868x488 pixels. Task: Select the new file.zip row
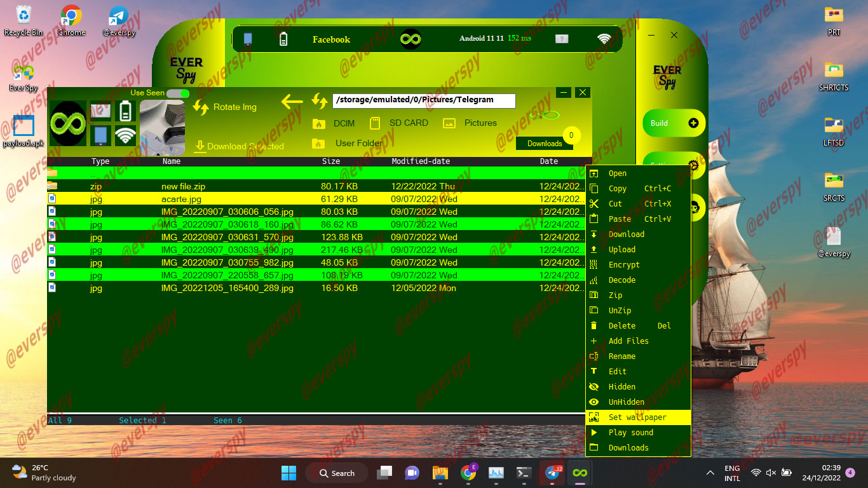click(x=316, y=186)
